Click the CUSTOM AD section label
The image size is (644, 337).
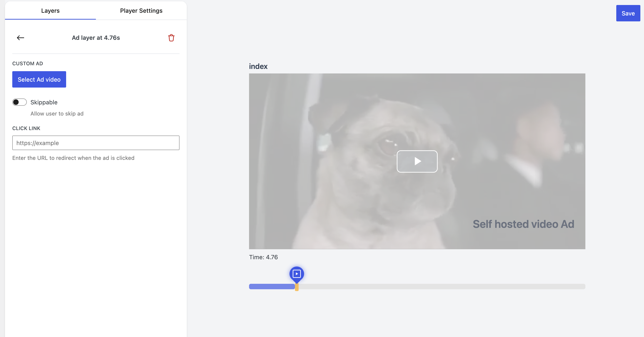(27, 63)
